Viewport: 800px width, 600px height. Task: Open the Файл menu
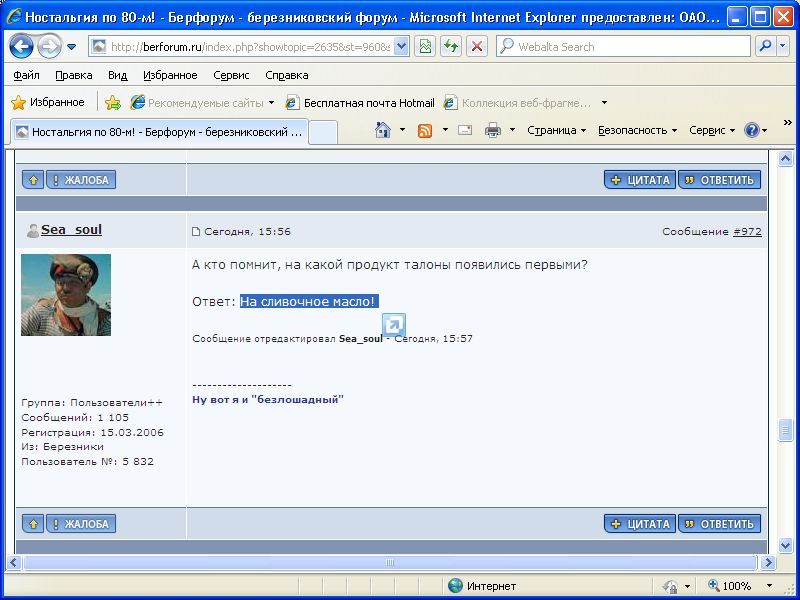pos(27,75)
